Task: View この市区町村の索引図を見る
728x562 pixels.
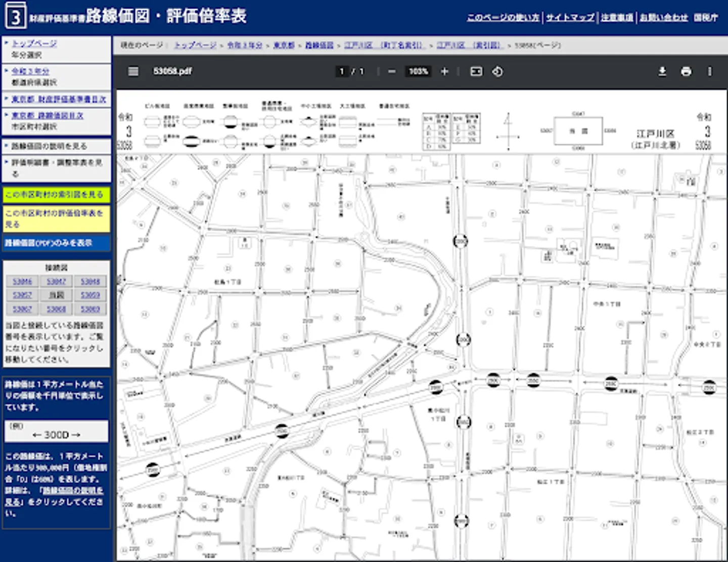Action: click(56, 194)
